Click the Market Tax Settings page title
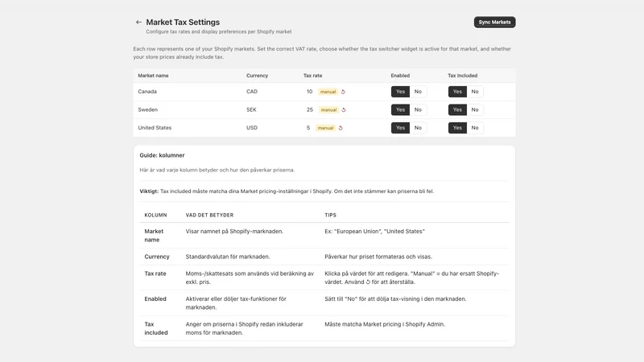Screen dimensions: 644x362 [183, 23]
